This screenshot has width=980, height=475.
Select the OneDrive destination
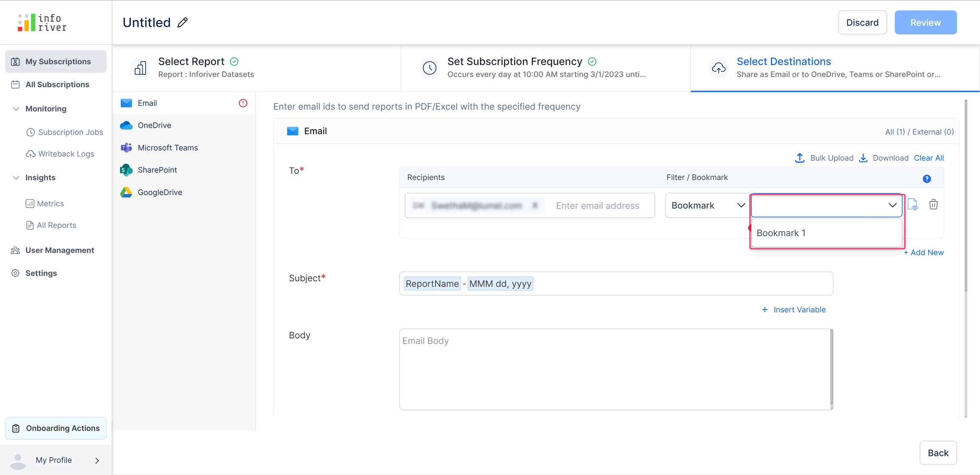tap(154, 125)
